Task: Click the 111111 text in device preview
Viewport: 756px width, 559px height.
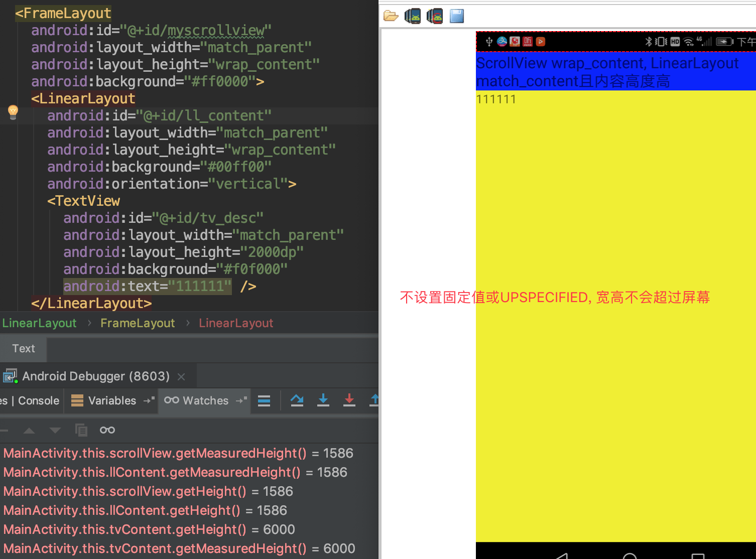Action: tap(496, 99)
